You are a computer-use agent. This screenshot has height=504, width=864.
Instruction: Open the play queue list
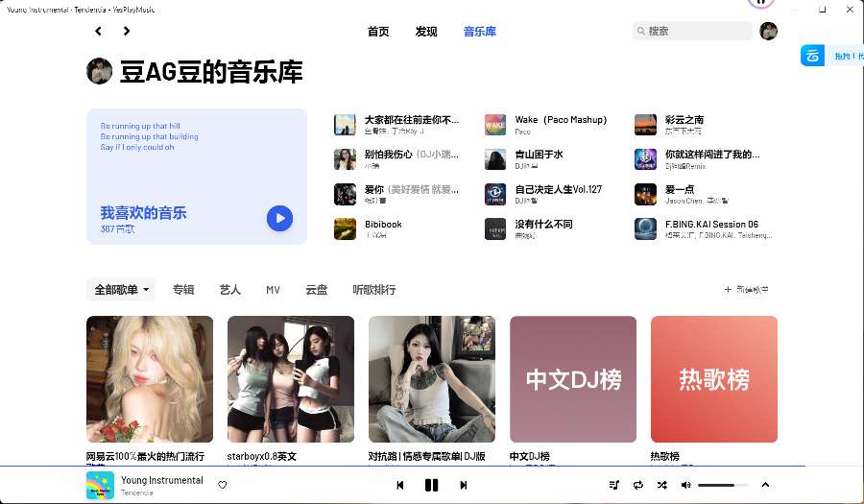point(614,486)
